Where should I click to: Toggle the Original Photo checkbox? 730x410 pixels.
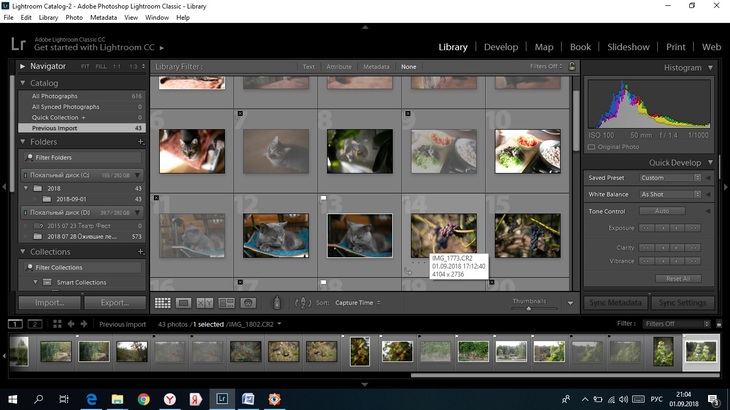591,147
